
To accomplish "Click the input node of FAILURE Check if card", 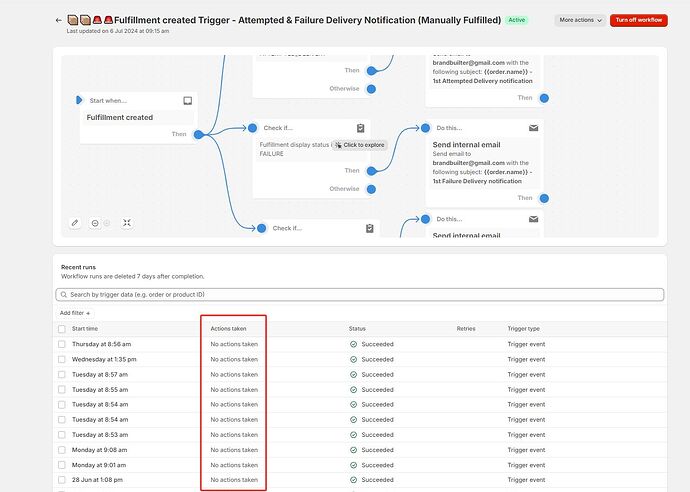I will [252, 128].
